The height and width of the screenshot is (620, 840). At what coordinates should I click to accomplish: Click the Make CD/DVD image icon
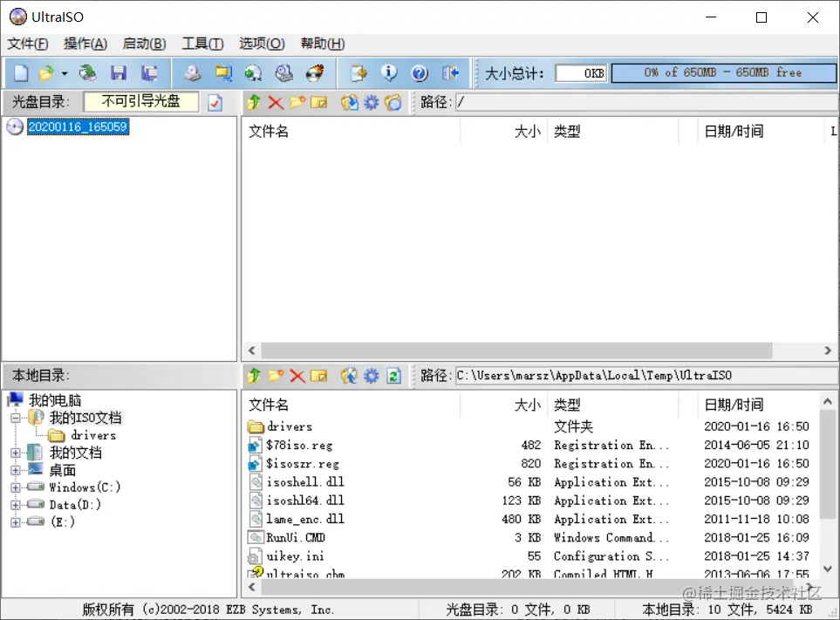192,73
